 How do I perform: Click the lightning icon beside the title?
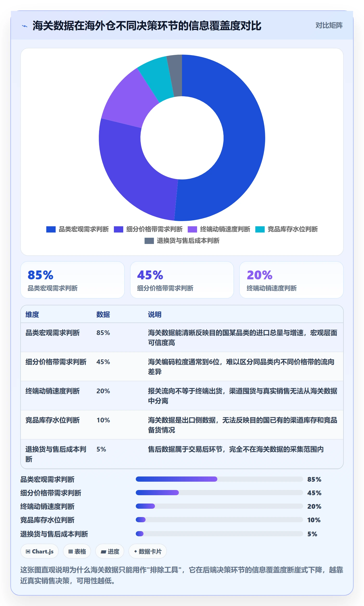25,26
